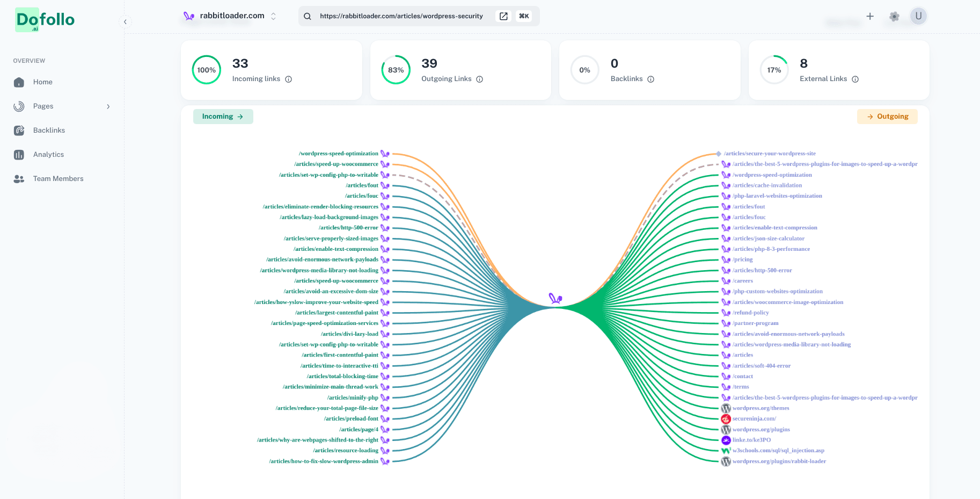Click the rabbit favicon beside rabbitloader.com
Screen dimensions: 980x499
click(189, 16)
